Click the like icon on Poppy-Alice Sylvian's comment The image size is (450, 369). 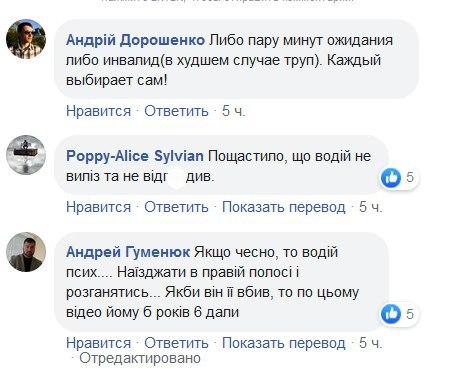[x=391, y=177]
